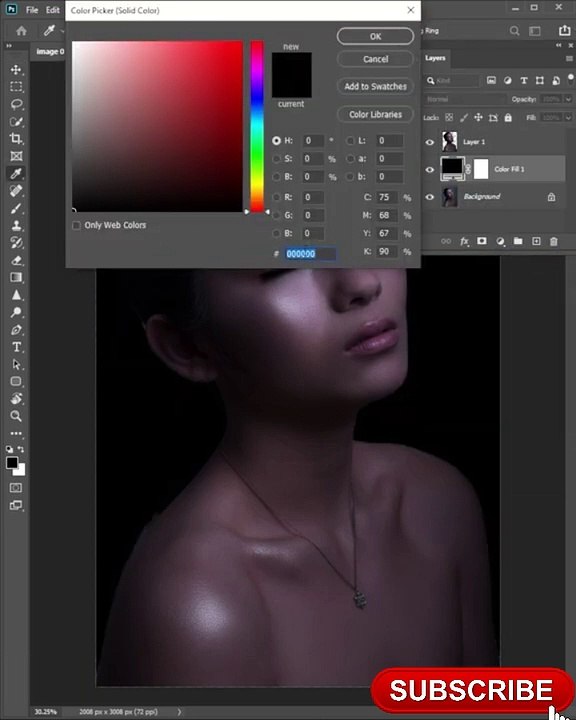This screenshot has height=720, width=576.
Task: Select the Zoom tool
Action: click(x=16, y=416)
